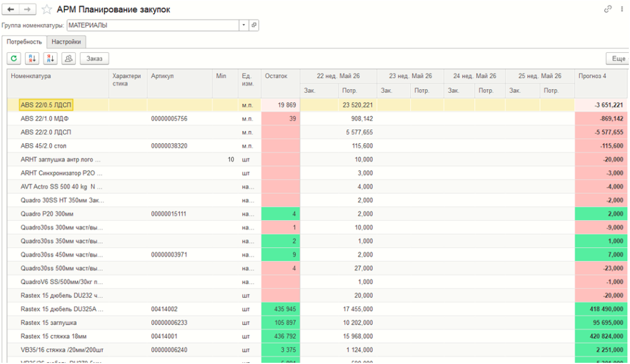630x364 pixels.
Task: Sort ascending with the first sort icon
Action: pos(32,58)
